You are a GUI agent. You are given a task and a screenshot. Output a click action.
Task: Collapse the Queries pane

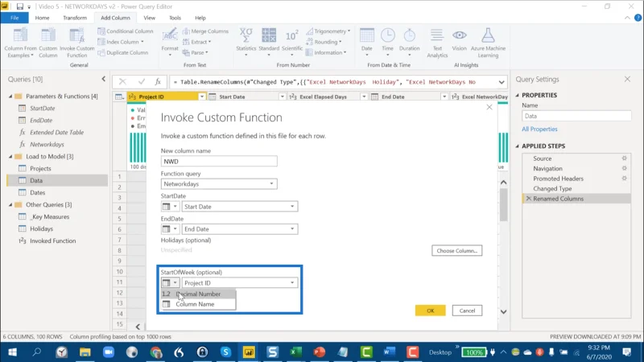[x=104, y=79]
